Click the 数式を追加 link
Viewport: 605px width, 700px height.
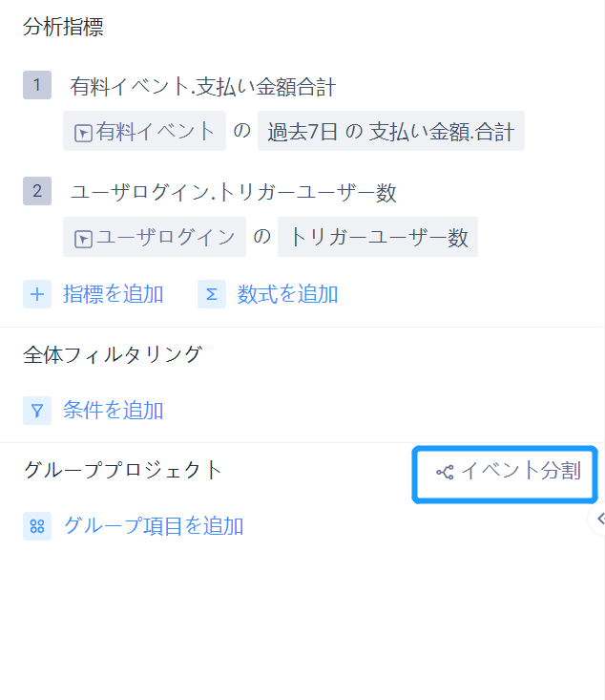click(287, 294)
